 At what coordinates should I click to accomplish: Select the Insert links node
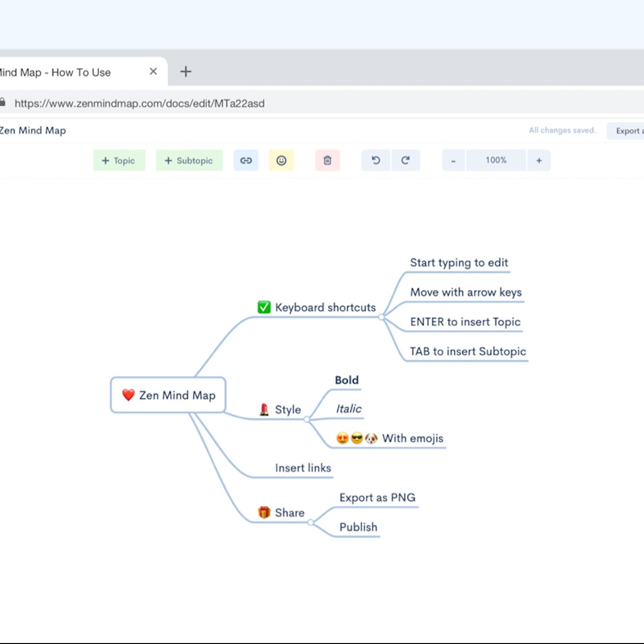(x=303, y=468)
